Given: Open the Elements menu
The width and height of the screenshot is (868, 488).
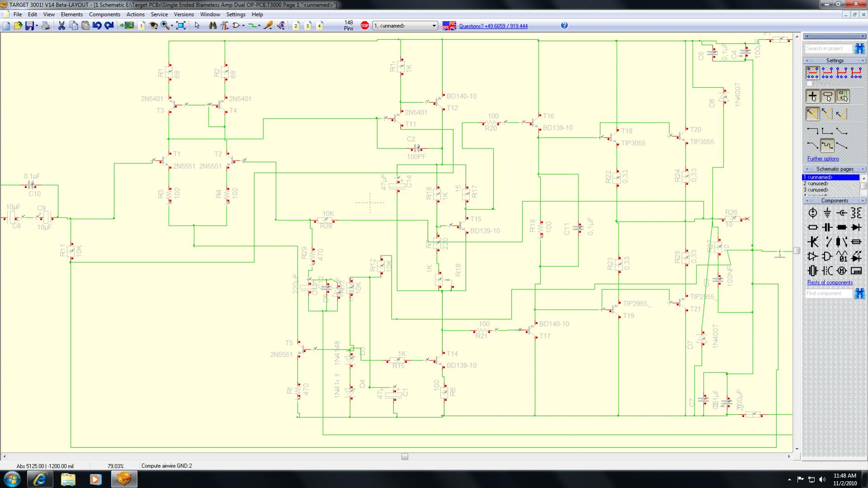Looking at the screenshot, I should click(72, 14).
